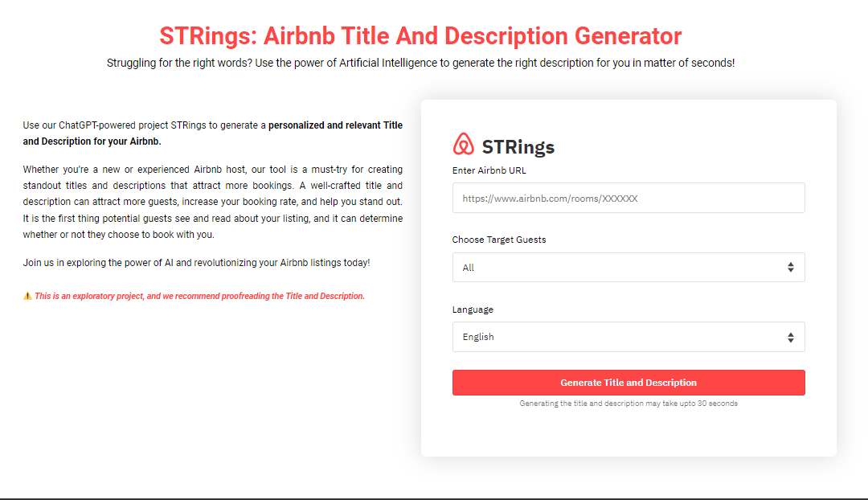Click the Airbnb logo icon in the form
Screen dimensions: 868x500
pos(464,145)
